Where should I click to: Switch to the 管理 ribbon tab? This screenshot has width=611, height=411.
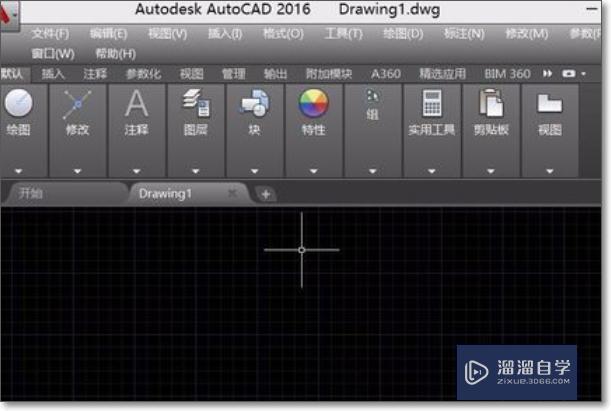(233, 74)
